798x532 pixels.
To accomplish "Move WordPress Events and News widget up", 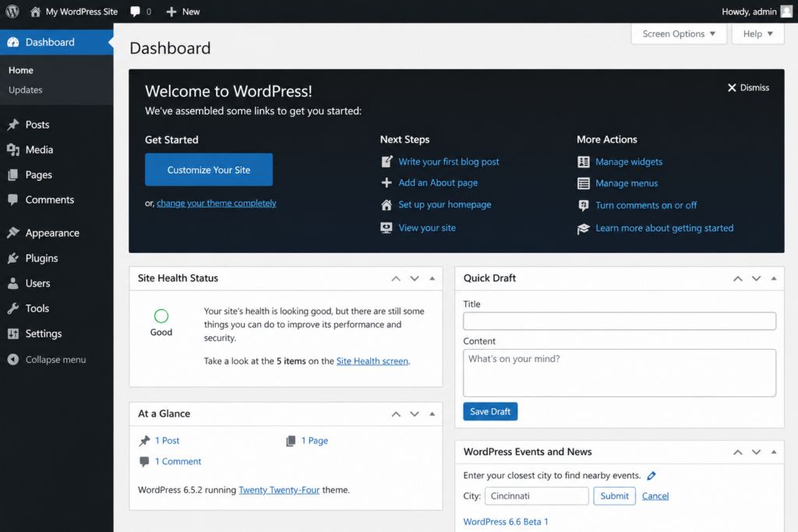I will pyautogui.click(x=738, y=452).
